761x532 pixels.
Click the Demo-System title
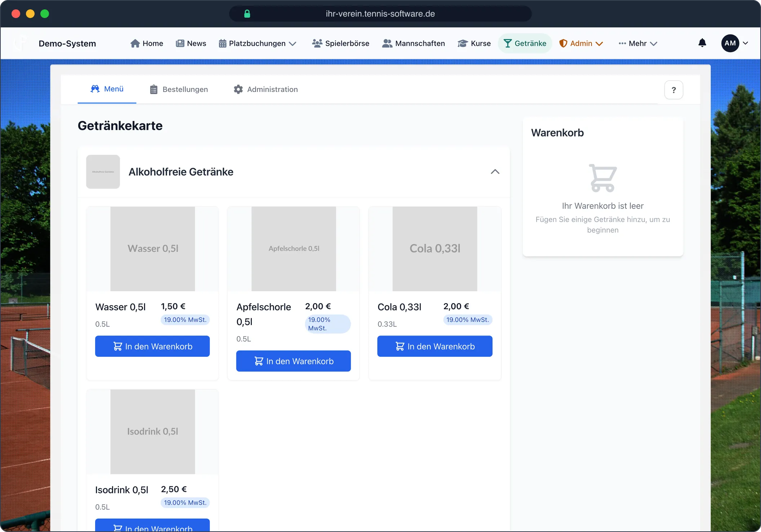coord(67,44)
